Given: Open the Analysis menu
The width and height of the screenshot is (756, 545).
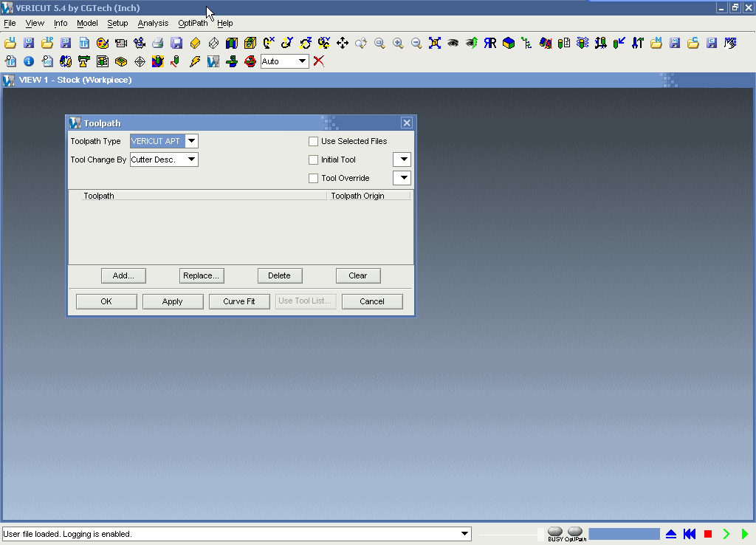Looking at the screenshot, I should pyautogui.click(x=153, y=23).
